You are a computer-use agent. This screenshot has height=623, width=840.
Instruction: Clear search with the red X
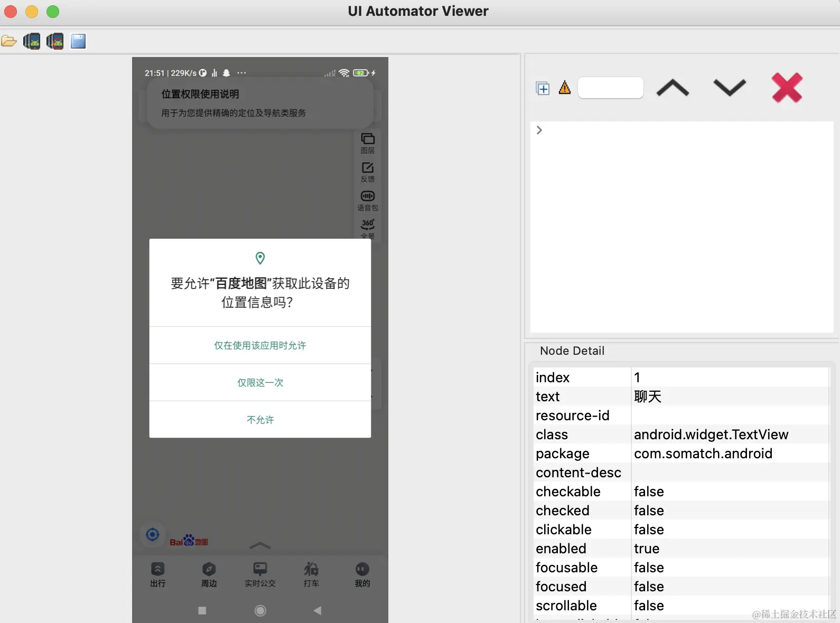point(787,88)
